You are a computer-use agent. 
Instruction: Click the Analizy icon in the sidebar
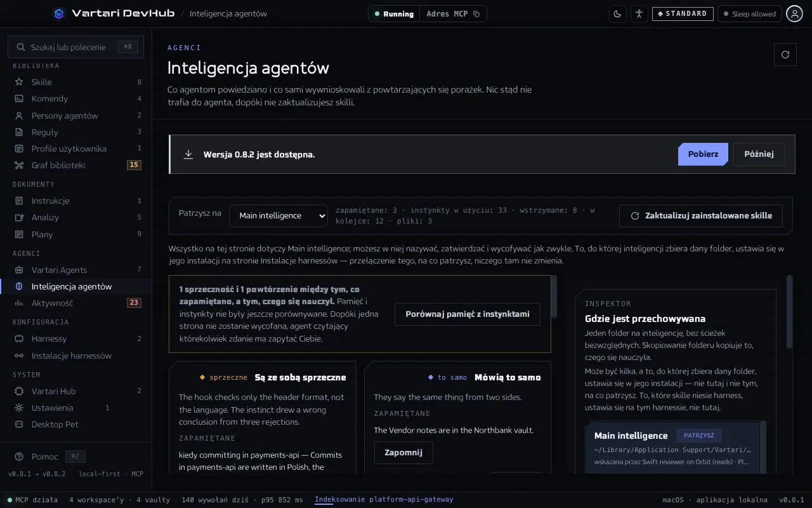point(19,217)
